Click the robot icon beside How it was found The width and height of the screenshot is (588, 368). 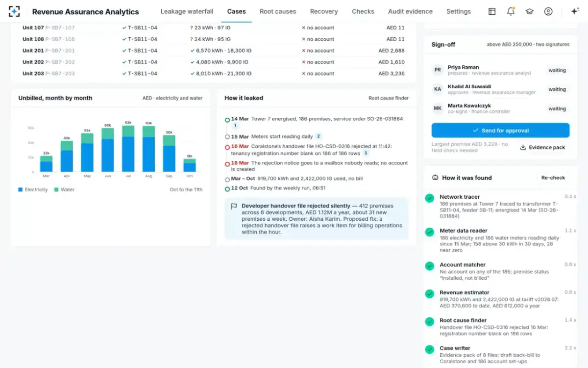[x=435, y=178]
